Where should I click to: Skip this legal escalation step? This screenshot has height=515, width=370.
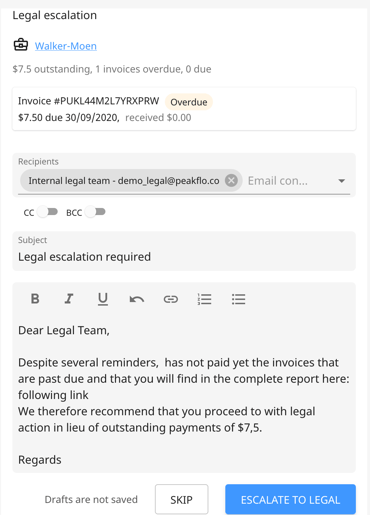click(x=182, y=499)
